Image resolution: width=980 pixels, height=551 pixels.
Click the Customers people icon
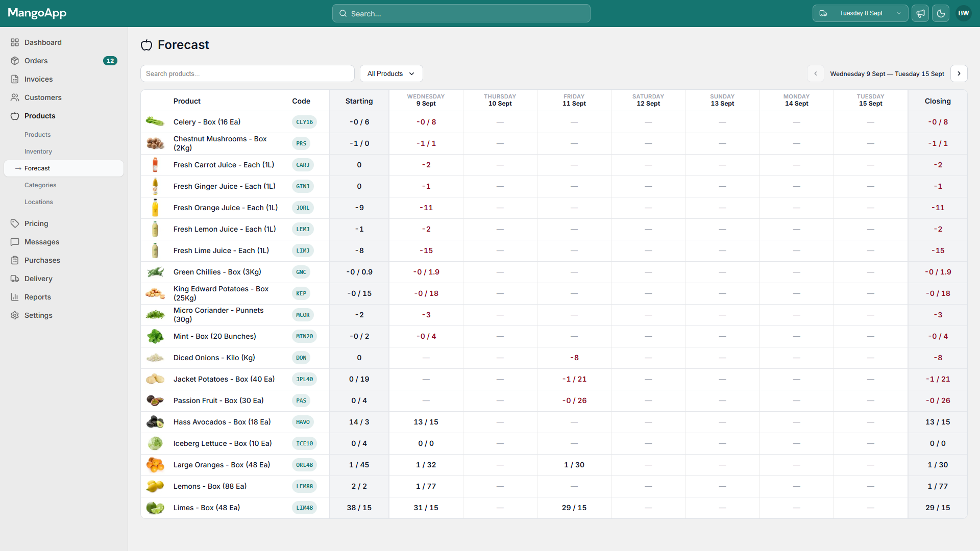(15, 97)
